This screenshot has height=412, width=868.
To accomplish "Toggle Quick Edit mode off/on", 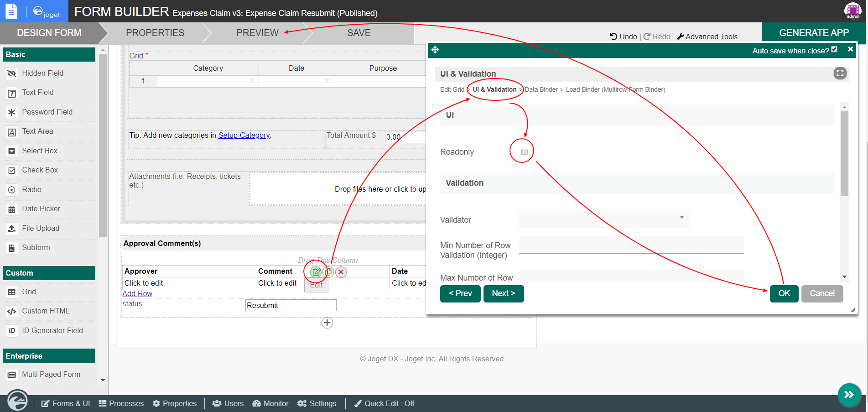I will coord(384,404).
